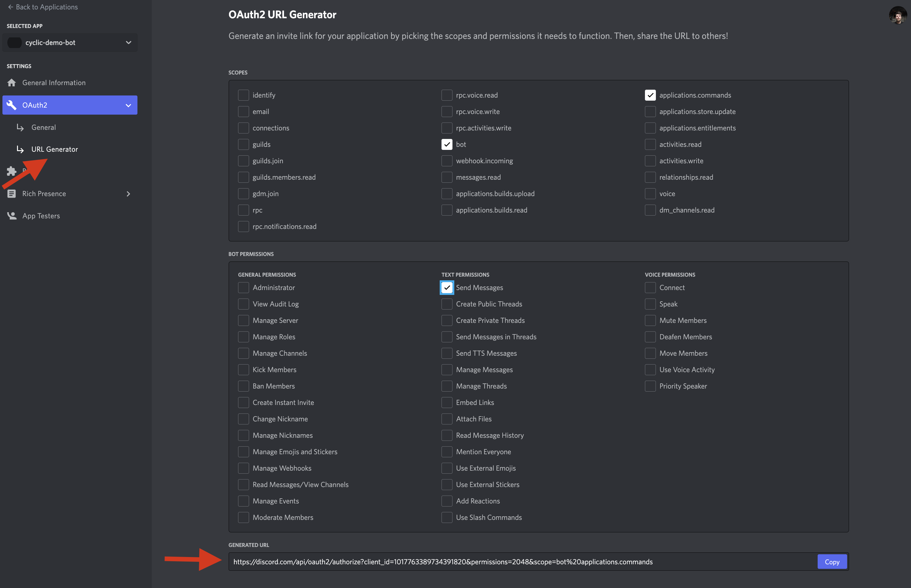911x588 pixels.
Task: Click the Back to Applications arrow
Action: pyautogui.click(x=10, y=7)
